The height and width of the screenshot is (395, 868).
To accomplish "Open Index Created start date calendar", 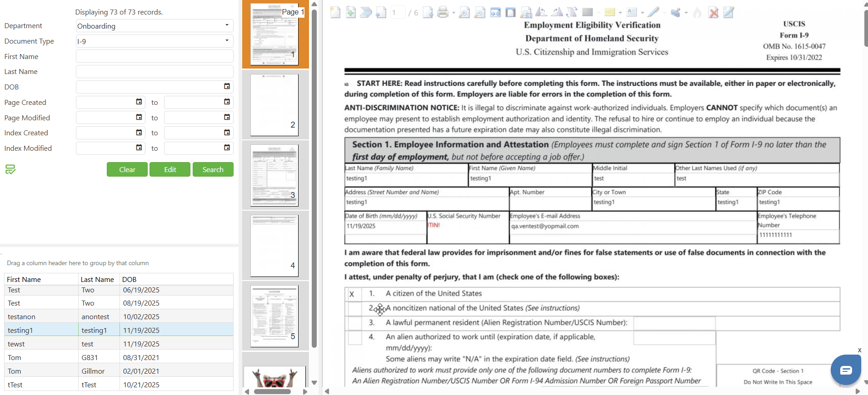I will (x=139, y=133).
